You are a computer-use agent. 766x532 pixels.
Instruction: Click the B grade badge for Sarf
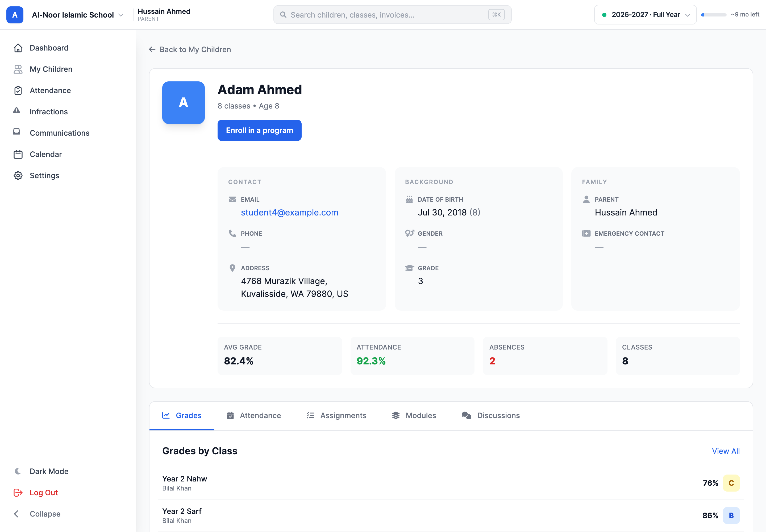(731, 515)
